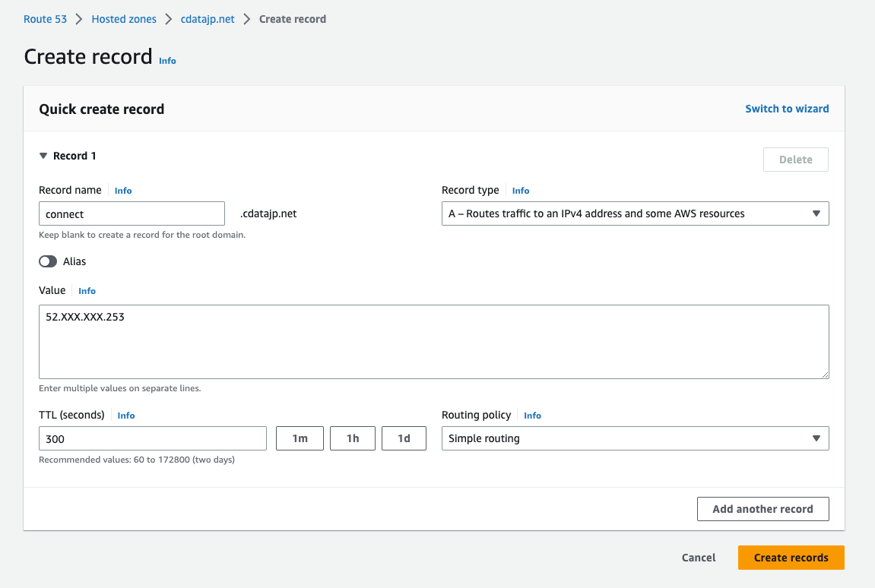Click the Value textarea resize handle

click(825, 375)
